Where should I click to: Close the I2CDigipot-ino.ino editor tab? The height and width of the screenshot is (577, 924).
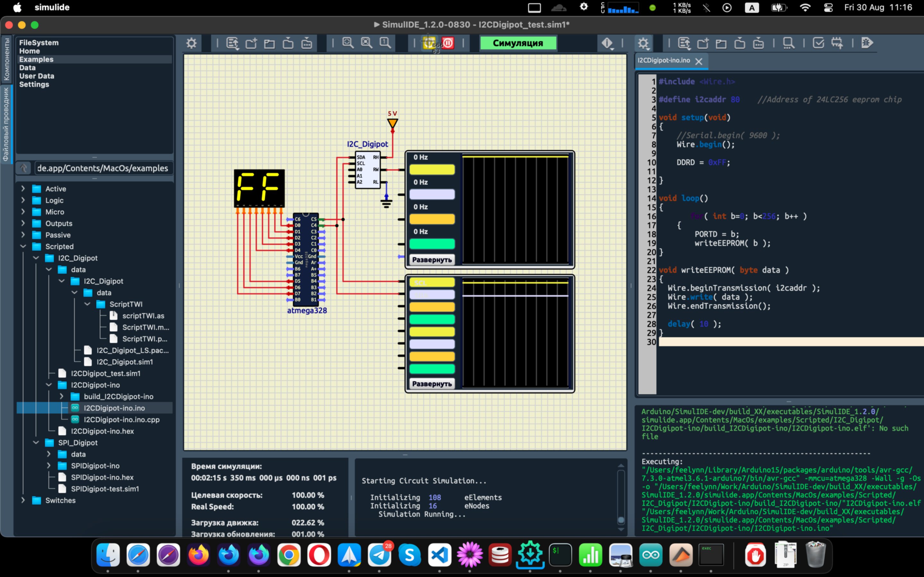click(x=699, y=61)
